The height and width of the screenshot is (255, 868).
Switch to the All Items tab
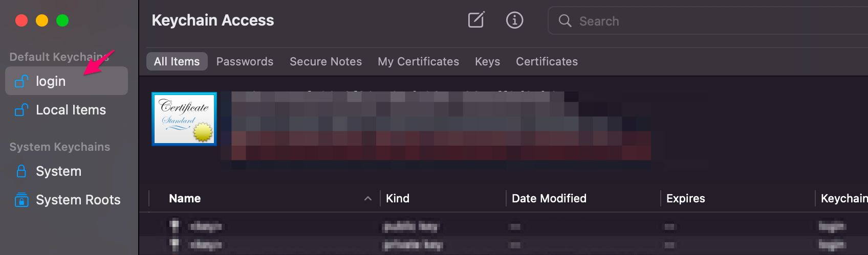177,61
